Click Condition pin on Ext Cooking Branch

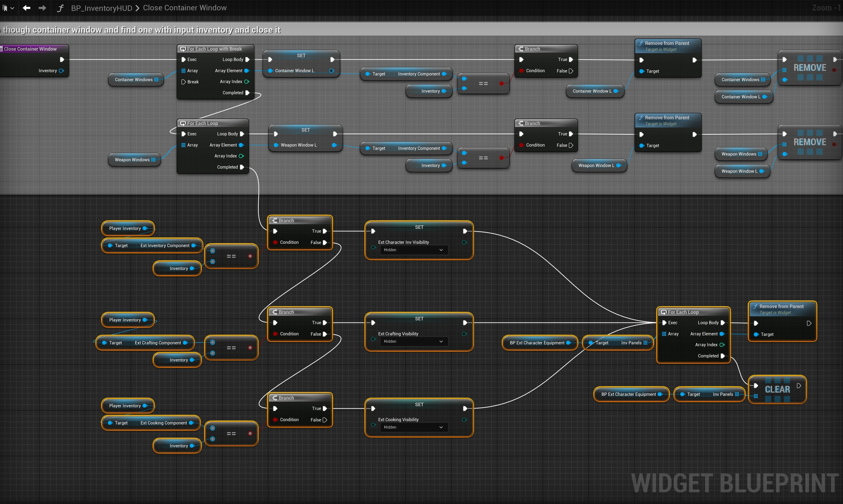(276, 420)
